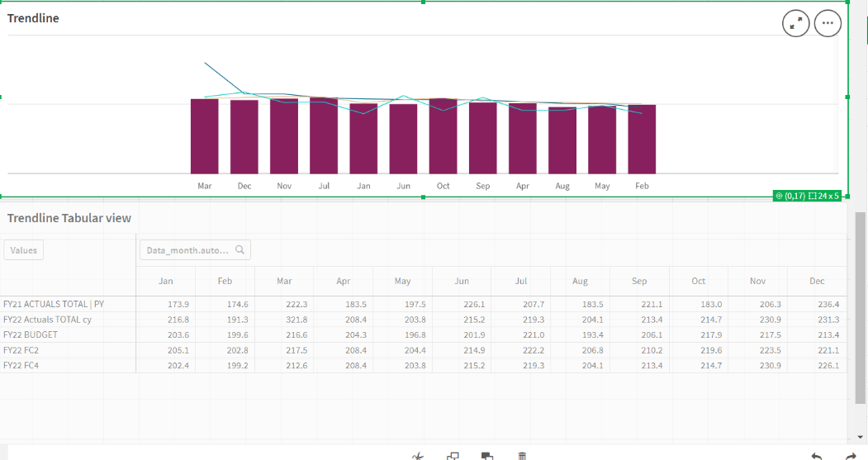
Task: Click the Values button in pivot table
Action: coord(23,250)
